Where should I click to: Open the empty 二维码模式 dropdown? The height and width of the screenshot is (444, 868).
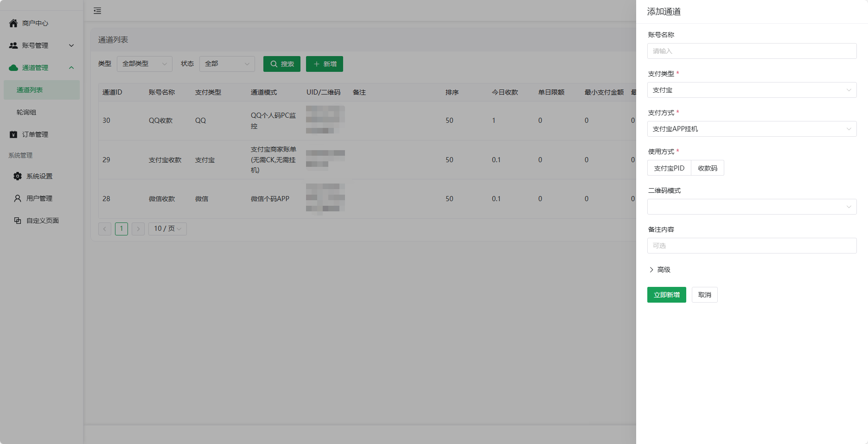click(751, 207)
